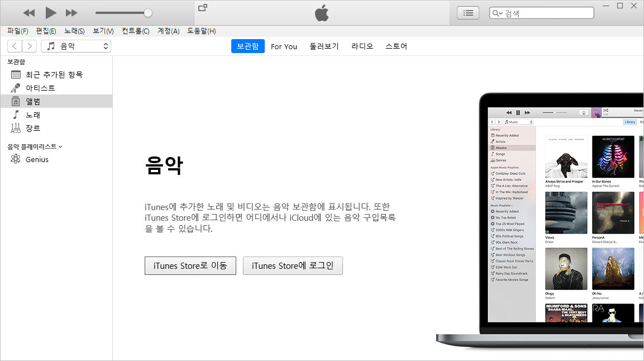Click the rewind previous track button
644x361 pixels.
(28, 13)
